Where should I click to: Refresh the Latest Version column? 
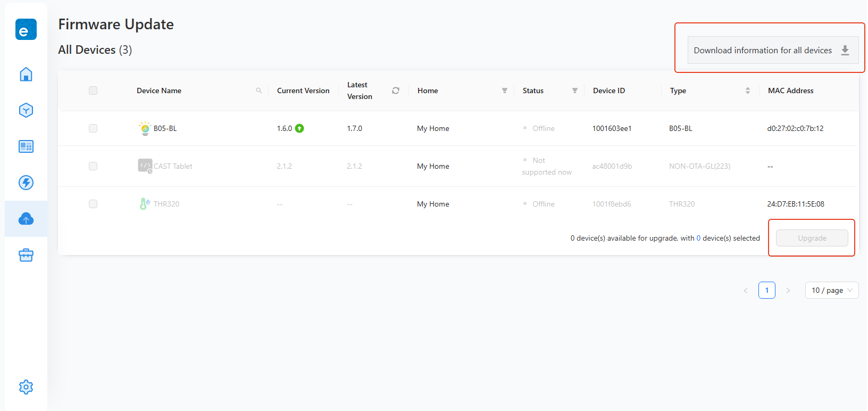[396, 91]
